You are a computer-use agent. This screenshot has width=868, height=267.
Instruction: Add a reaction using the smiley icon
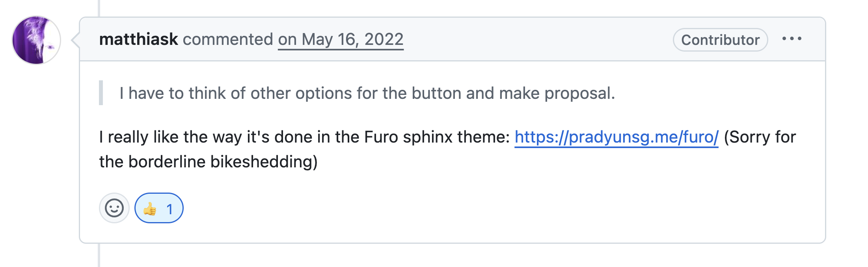[114, 208]
